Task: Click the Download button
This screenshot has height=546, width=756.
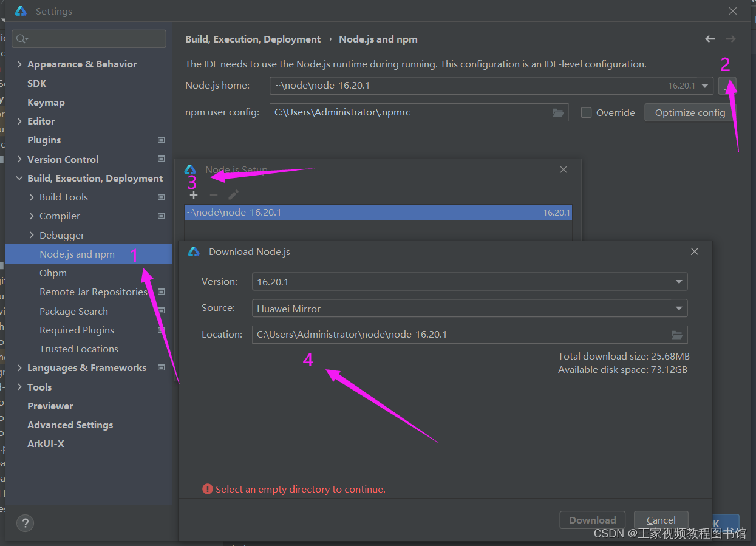Action: [593, 520]
